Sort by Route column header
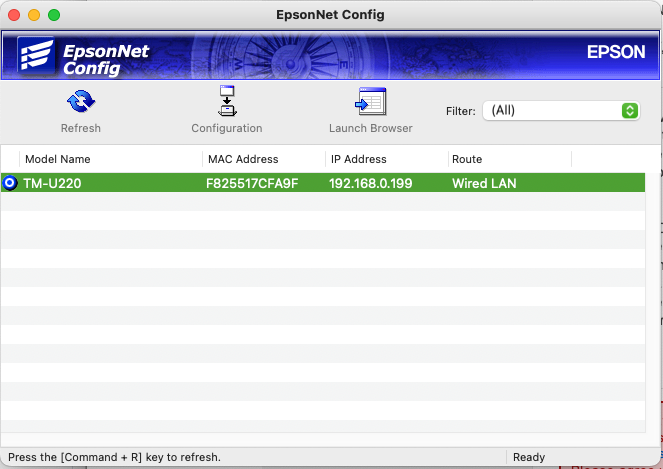The height and width of the screenshot is (469, 663). (x=467, y=159)
